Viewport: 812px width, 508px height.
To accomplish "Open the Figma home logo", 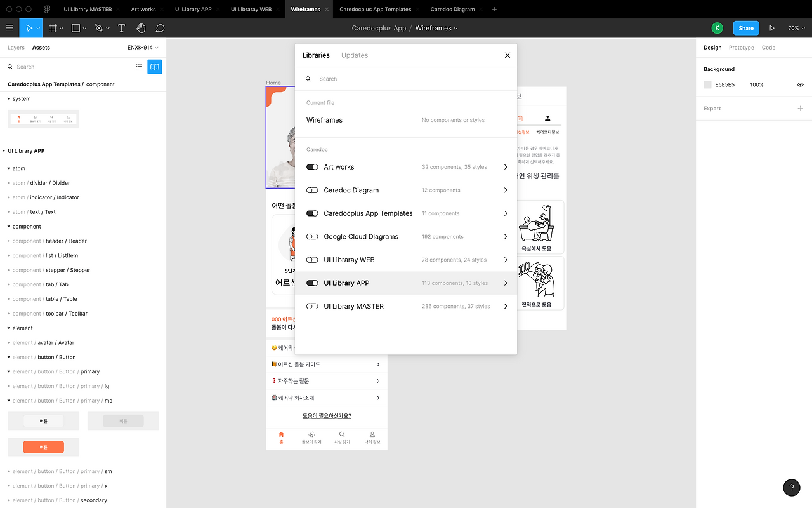I will pos(48,10).
